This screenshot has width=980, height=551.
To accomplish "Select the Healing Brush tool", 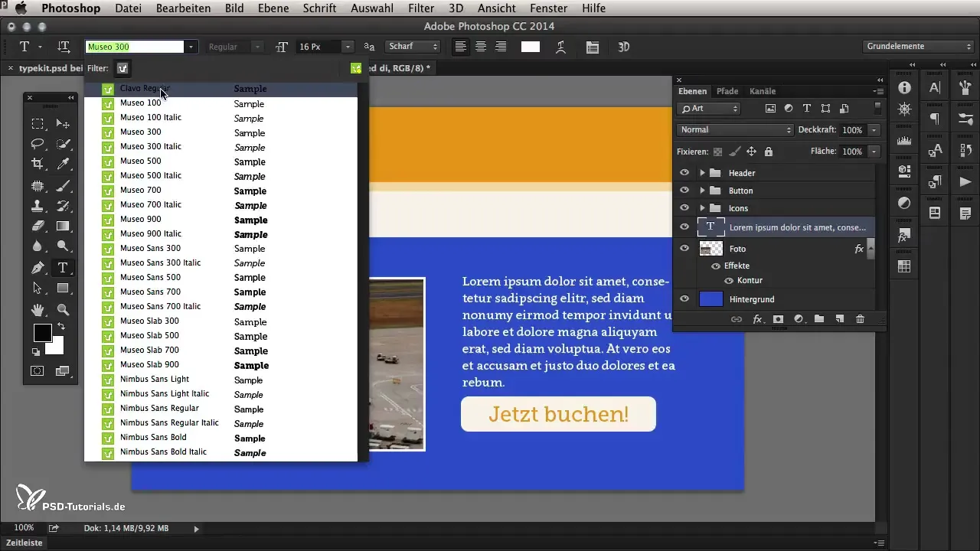I will 37,186.
